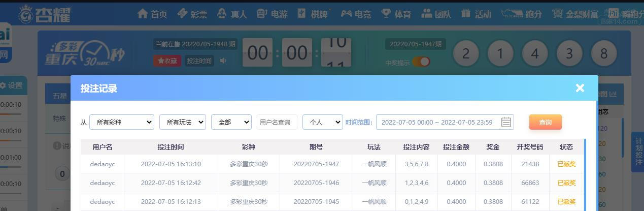Click the 查询 search button
The image size is (644, 211).
546,122
